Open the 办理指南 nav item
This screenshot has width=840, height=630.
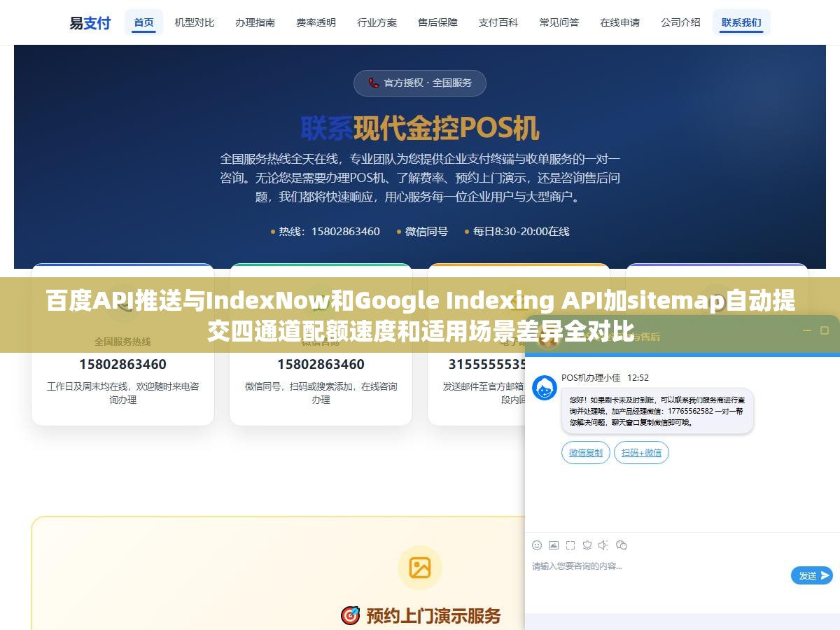pos(255,22)
